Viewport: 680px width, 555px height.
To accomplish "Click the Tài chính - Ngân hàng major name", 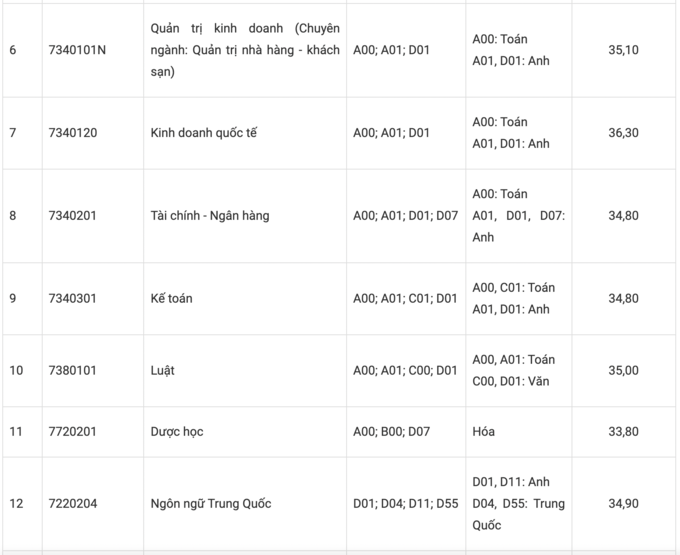I will [209, 215].
